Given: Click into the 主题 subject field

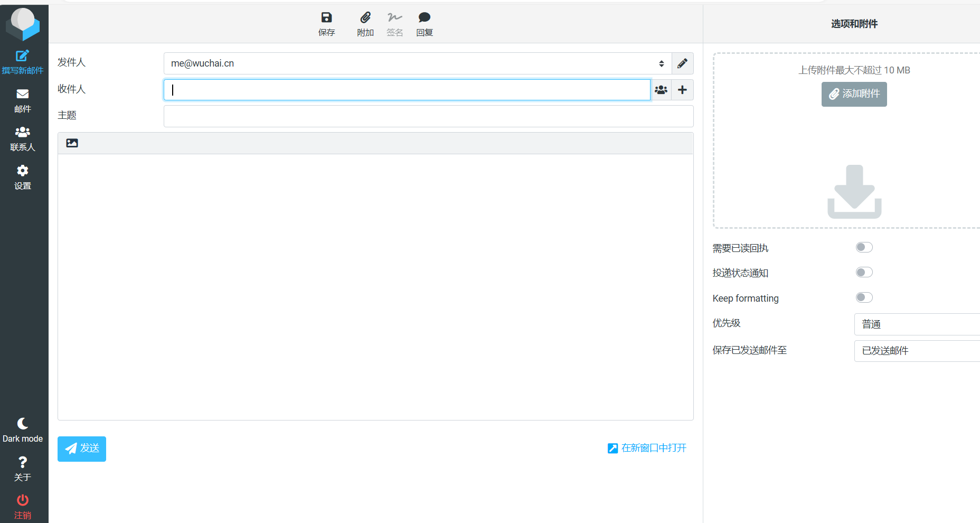Looking at the screenshot, I should [428, 116].
